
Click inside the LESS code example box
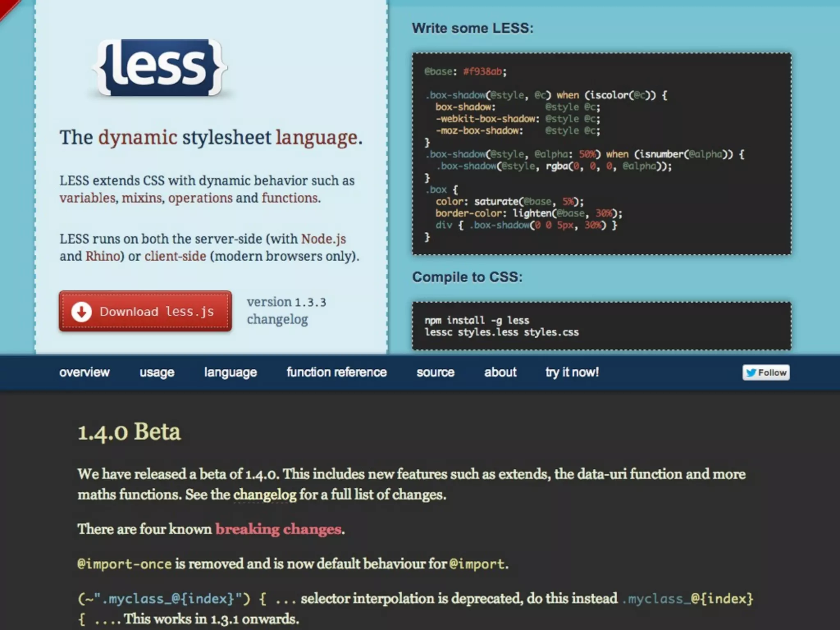click(x=601, y=154)
